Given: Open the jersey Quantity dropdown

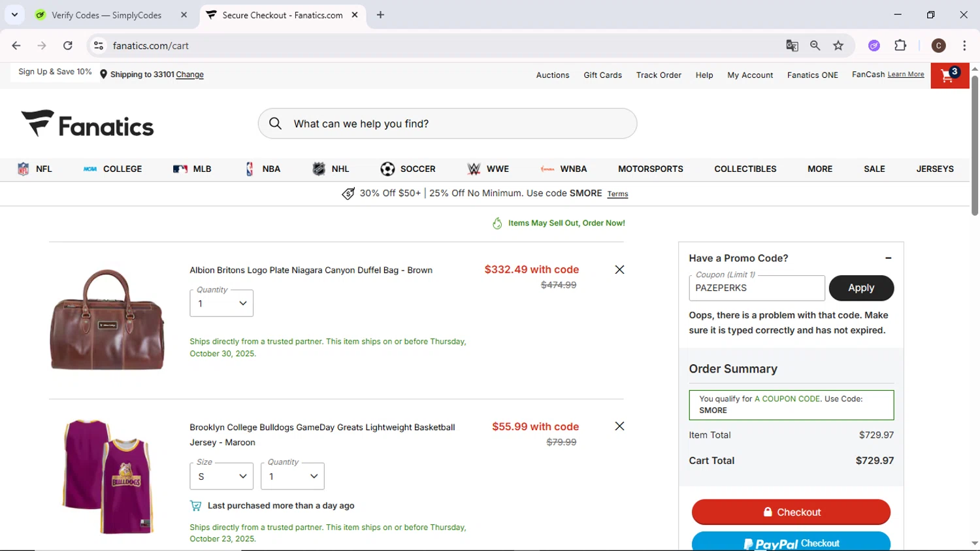Looking at the screenshot, I should coord(292,476).
